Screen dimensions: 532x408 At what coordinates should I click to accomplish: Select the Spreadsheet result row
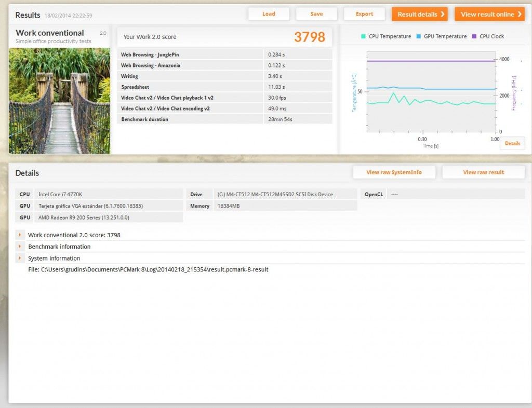tap(224, 87)
